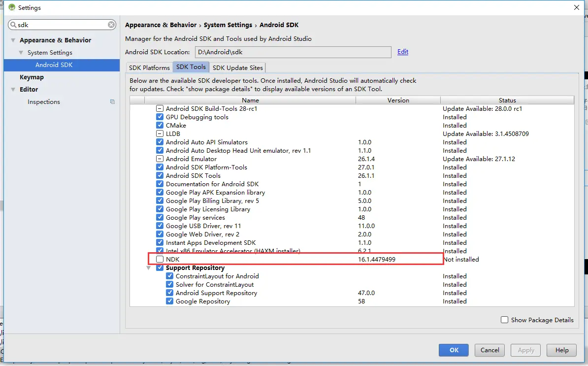588x366 pixels.
Task: Check the NDK checkbox
Action: (x=160, y=259)
